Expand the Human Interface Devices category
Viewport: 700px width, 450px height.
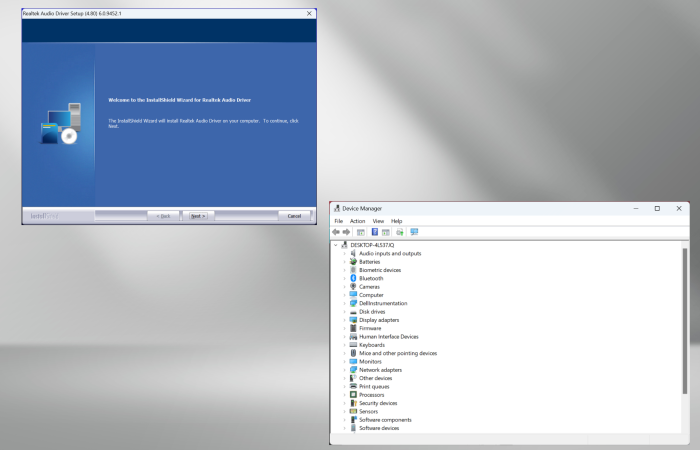tap(344, 337)
